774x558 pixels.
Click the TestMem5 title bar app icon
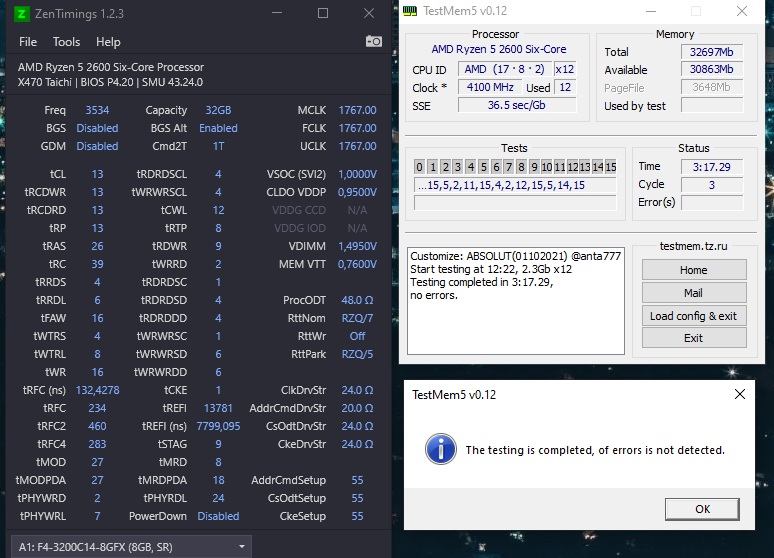[410, 11]
